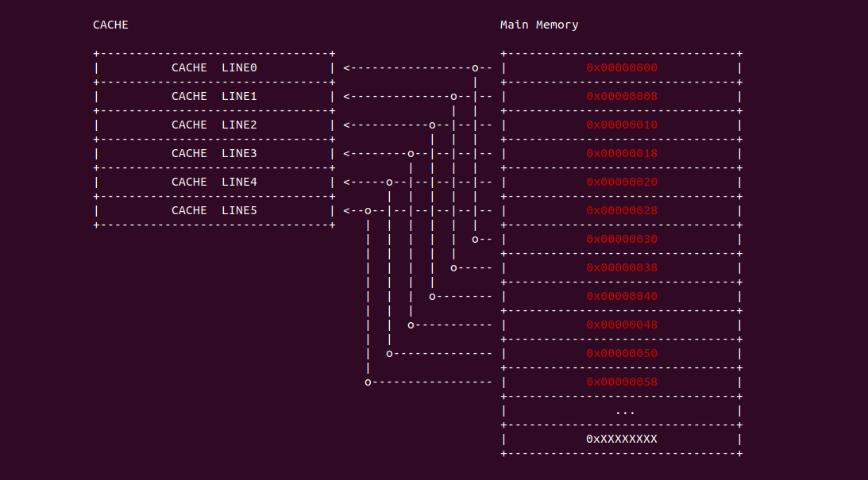
Task: Click the CACHE LINE4 cell
Action: [214, 182]
